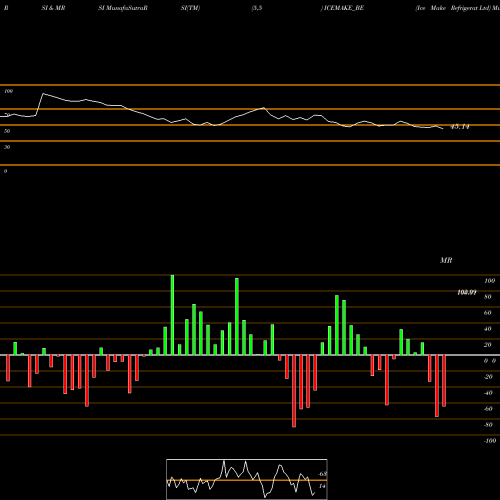Click the "(5,5" parameter text in header
The image size is (500, 500).
[257, 8]
